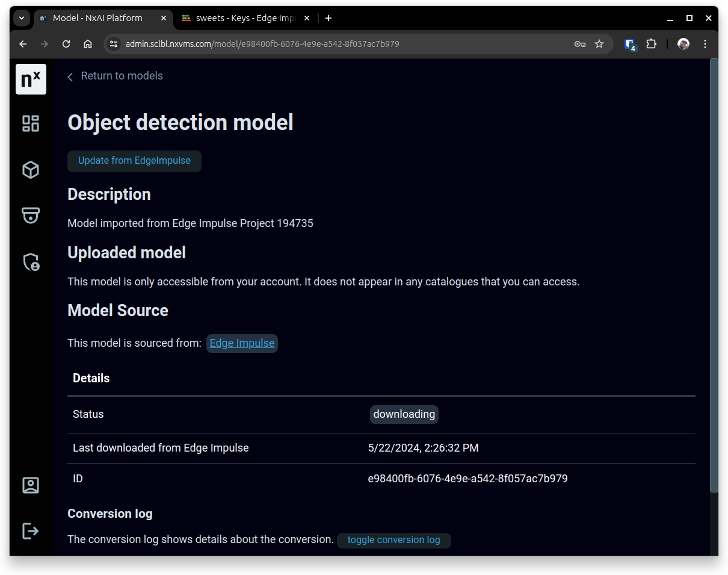Click Update from EdgeImpulse button
The width and height of the screenshot is (728, 575).
[134, 161]
